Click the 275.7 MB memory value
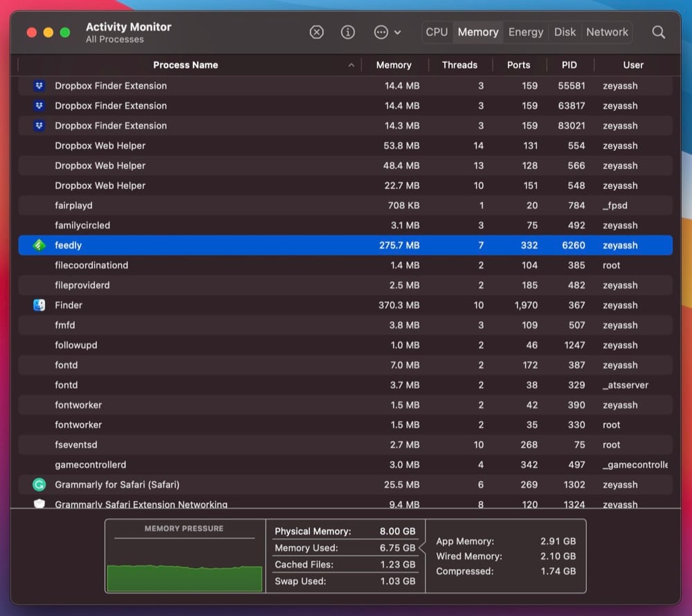This screenshot has height=616, width=692. [x=399, y=245]
